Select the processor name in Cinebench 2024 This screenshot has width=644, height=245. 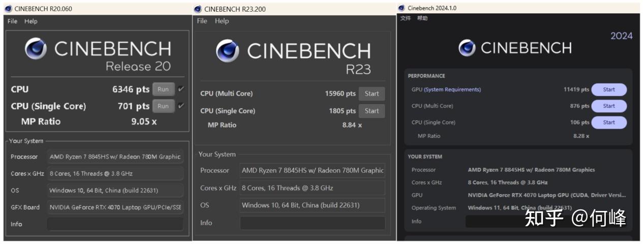531,170
